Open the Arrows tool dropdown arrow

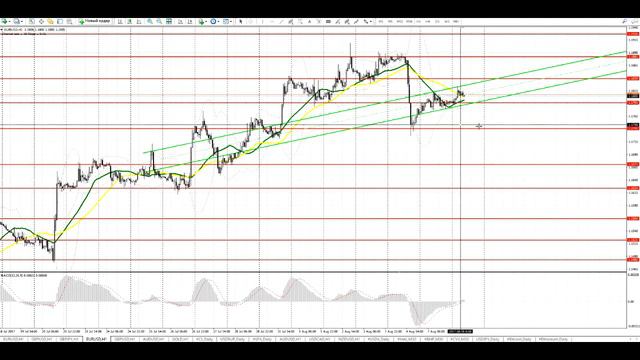click(x=371, y=21)
